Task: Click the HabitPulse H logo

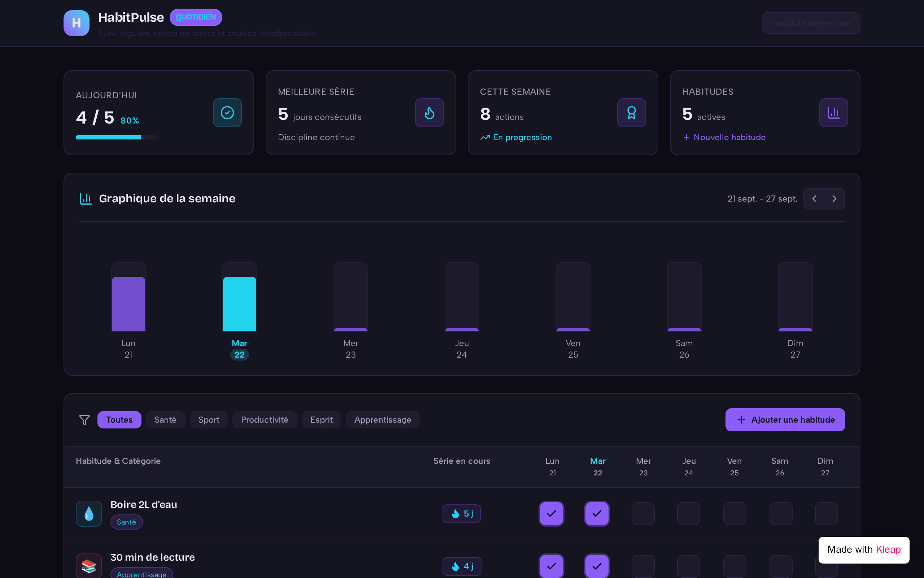Action: 77,23
